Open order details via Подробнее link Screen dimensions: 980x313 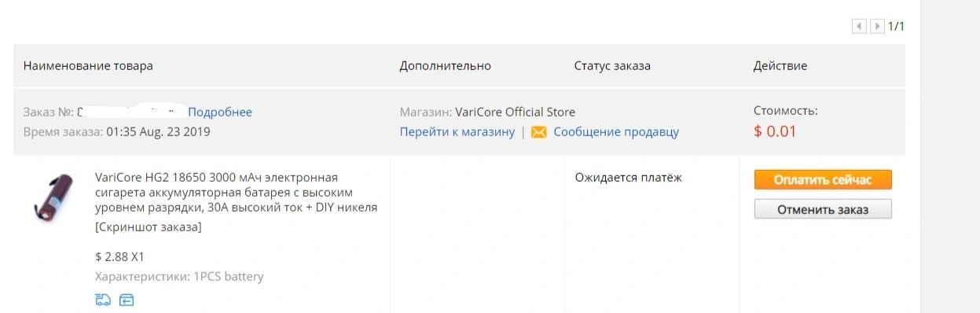(220, 112)
